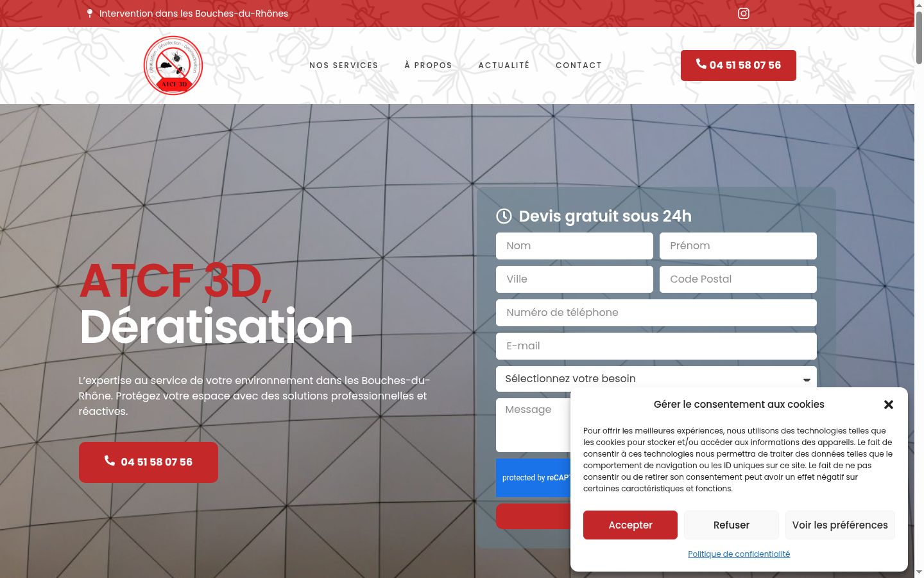Click the Devis gratuit sous 24h heading
This screenshot has width=924, height=578.
click(605, 216)
